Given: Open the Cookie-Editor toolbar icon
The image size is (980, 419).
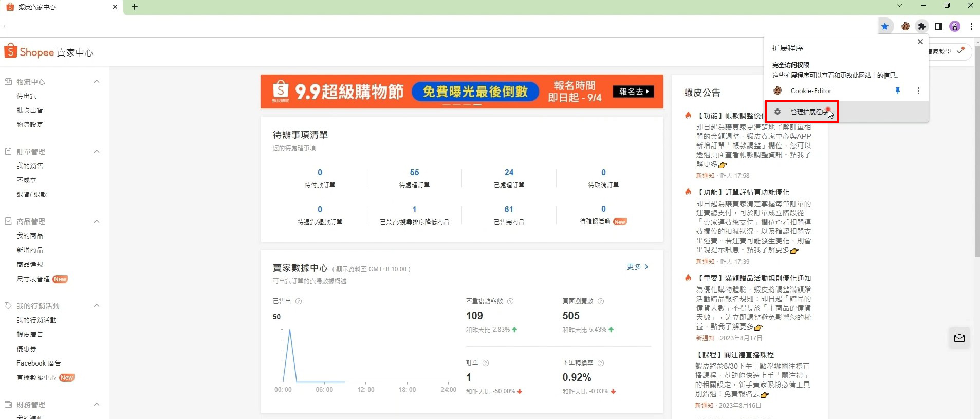Looking at the screenshot, I should tap(905, 26).
